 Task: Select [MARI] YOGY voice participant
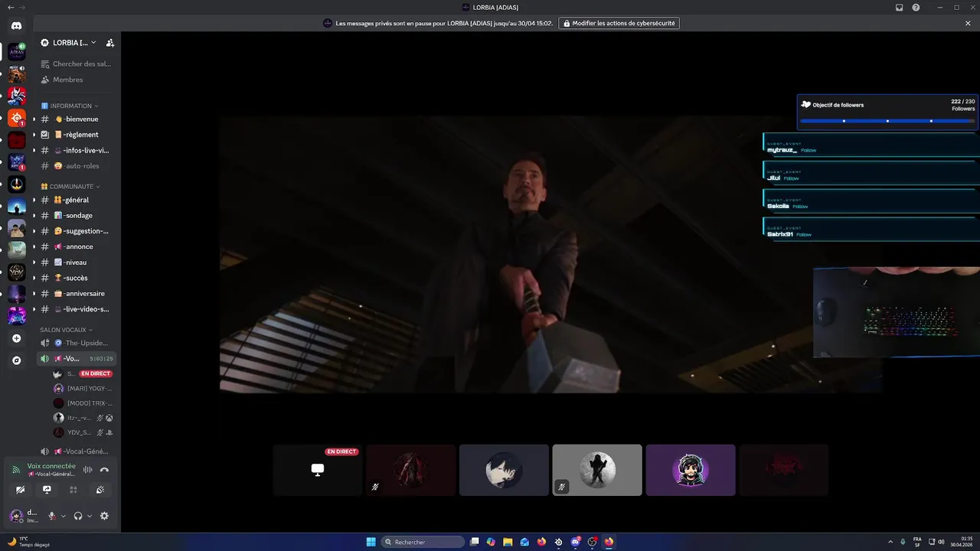tap(83, 388)
